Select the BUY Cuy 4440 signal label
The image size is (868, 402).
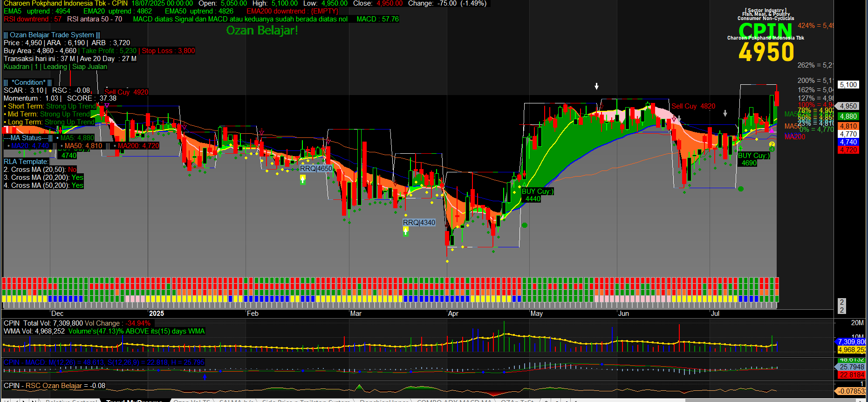click(537, 195)
